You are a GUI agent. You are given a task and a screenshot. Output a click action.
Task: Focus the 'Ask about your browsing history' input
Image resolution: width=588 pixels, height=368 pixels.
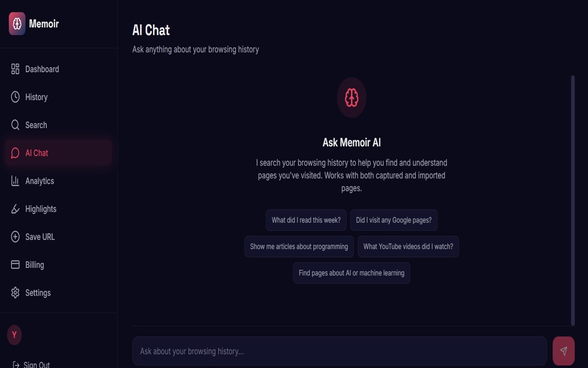339,351
